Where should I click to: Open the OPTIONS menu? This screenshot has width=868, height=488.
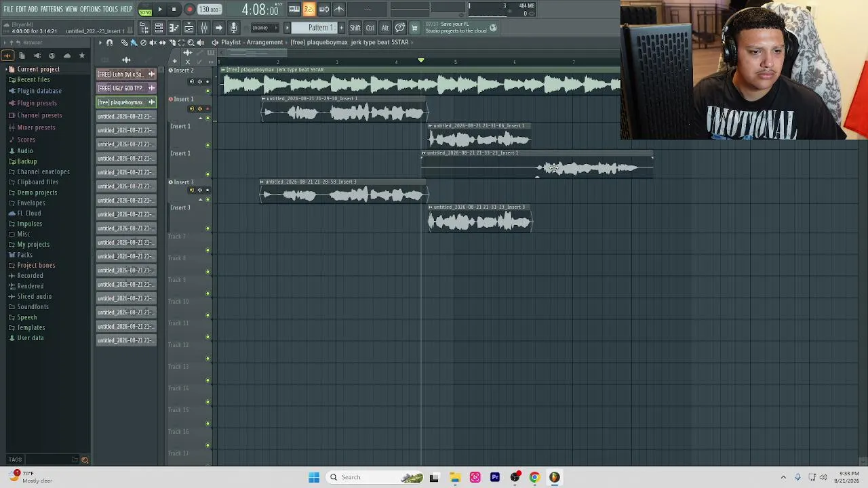click(90, 9)
